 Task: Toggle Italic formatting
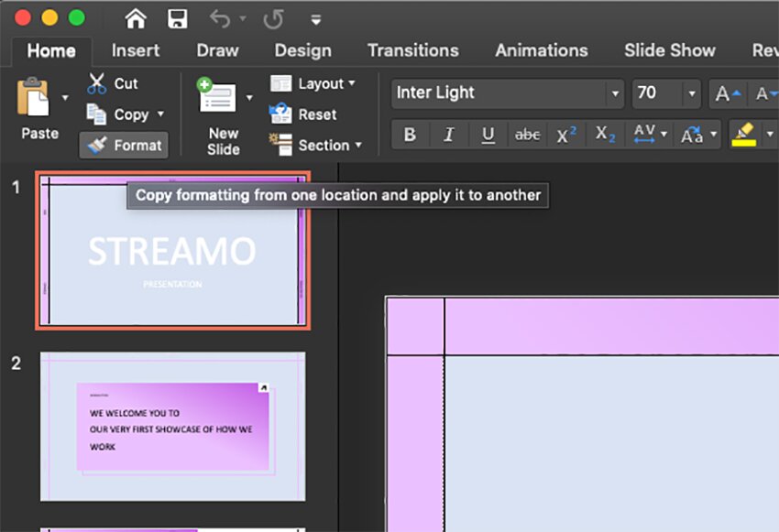tap(449, 136)
